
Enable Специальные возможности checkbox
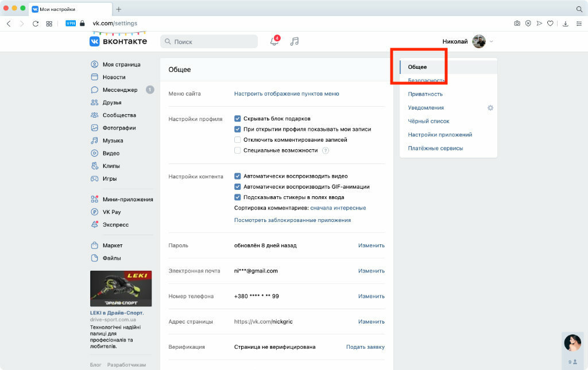[x=237, y=150]
